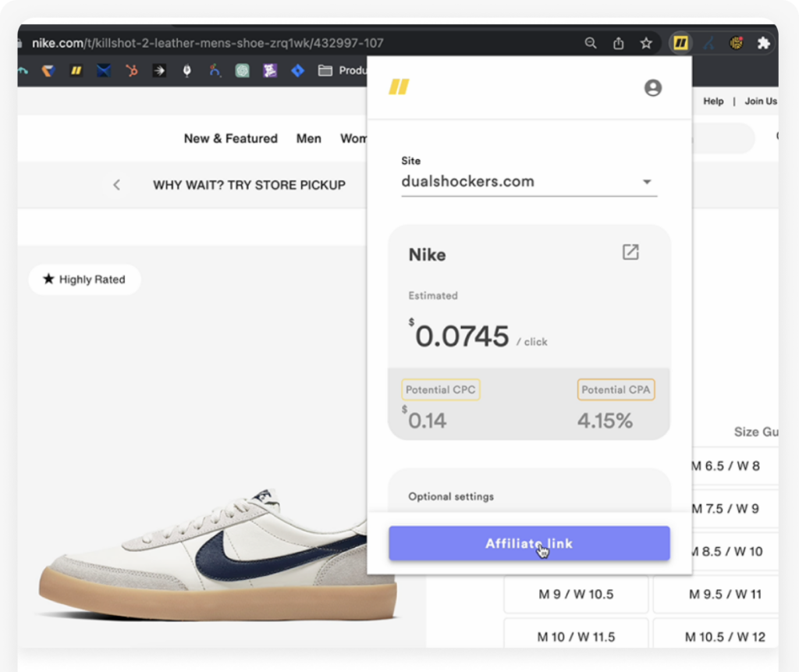Image resolution: width=799 pixels, height=672 pixels.
Task: Click the Killshot shoe product image
Action: pyautogui.click(x=211, y=556)
